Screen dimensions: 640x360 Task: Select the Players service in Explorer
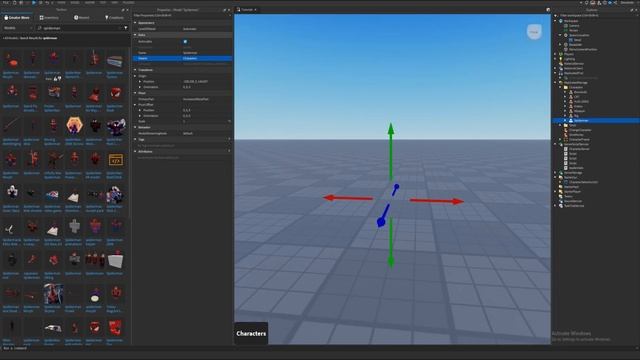click(569, 54)
